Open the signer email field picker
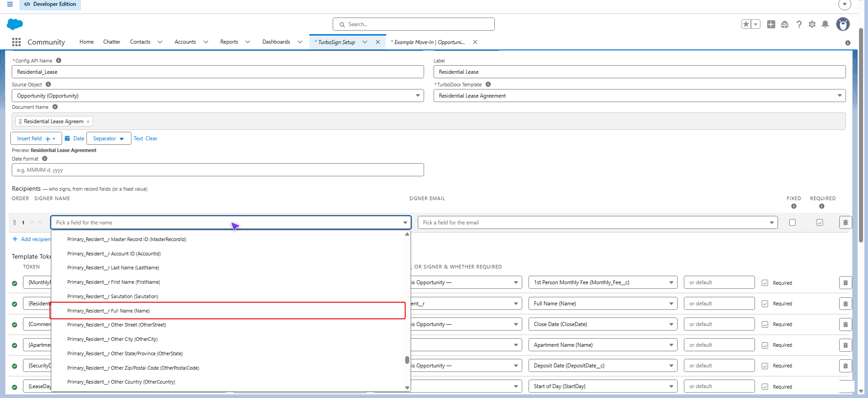The height and width of the screenshot is (398, 868). pyautogui.click(x=597, y=223)
